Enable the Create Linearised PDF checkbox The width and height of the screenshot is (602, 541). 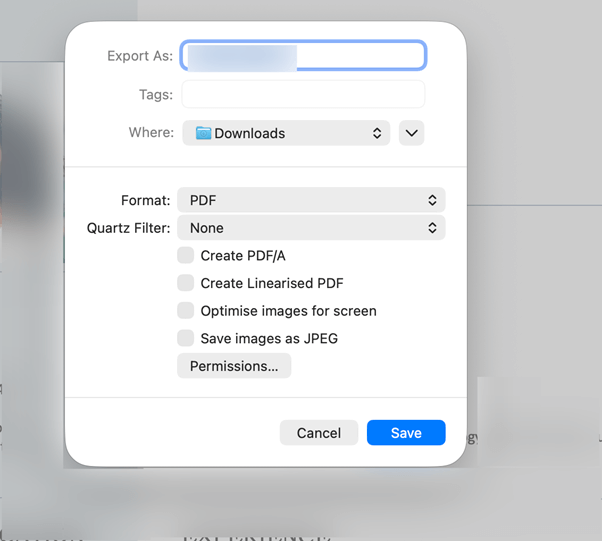point(185,283)
